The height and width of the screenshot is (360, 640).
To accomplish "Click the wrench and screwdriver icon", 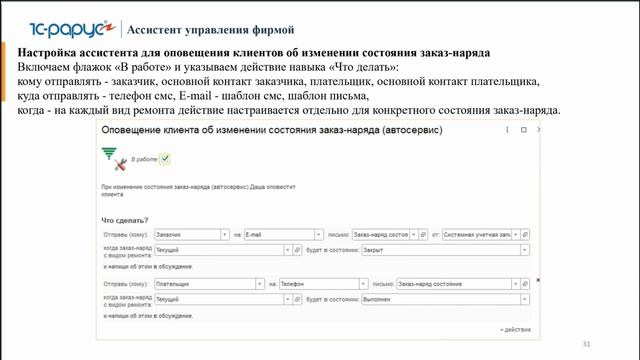I will point(120,164).
